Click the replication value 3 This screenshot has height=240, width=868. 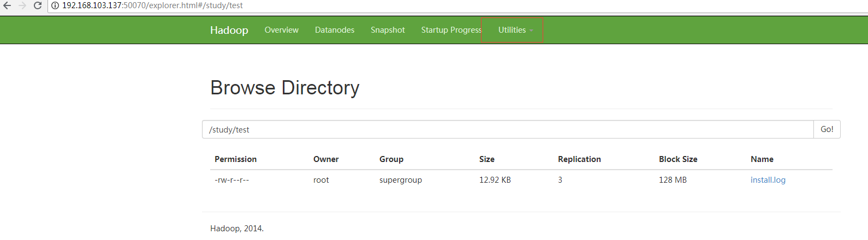pyautogui.click(x=560, y=180)
